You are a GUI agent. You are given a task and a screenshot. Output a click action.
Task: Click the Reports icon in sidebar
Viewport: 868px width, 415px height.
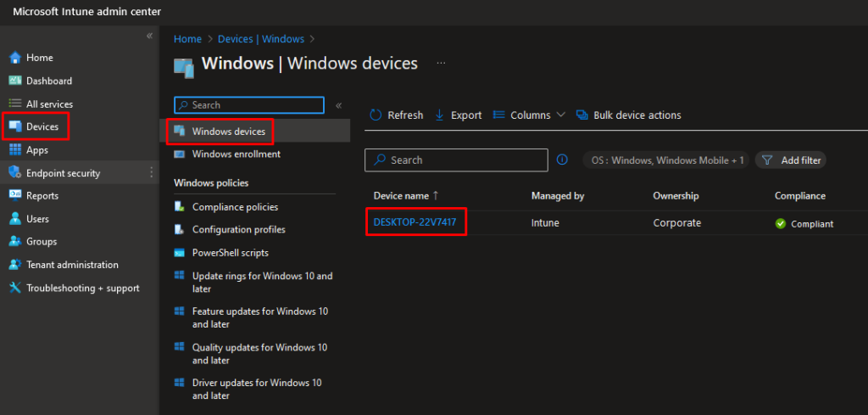coord(15,195)
